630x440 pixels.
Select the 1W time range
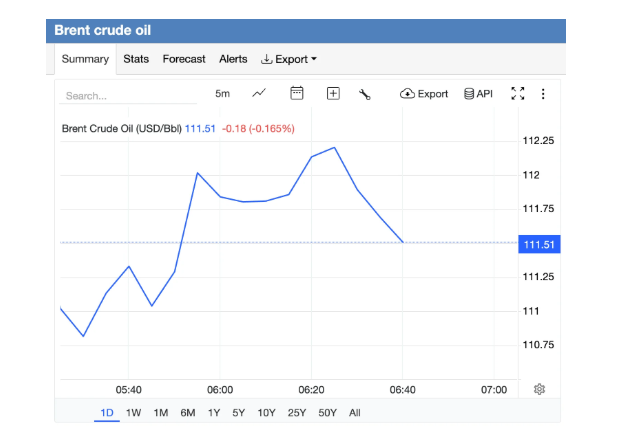[x=134, y=412]
